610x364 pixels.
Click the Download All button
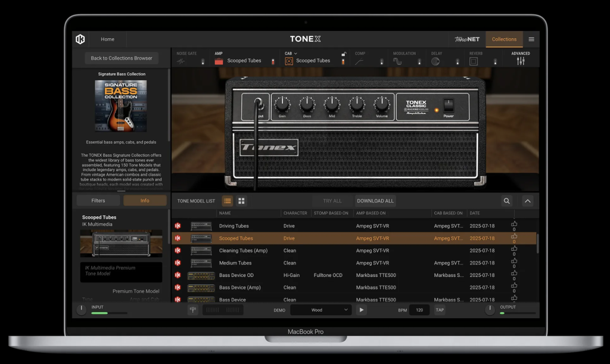pyautogui.click(x=375, y=201)
